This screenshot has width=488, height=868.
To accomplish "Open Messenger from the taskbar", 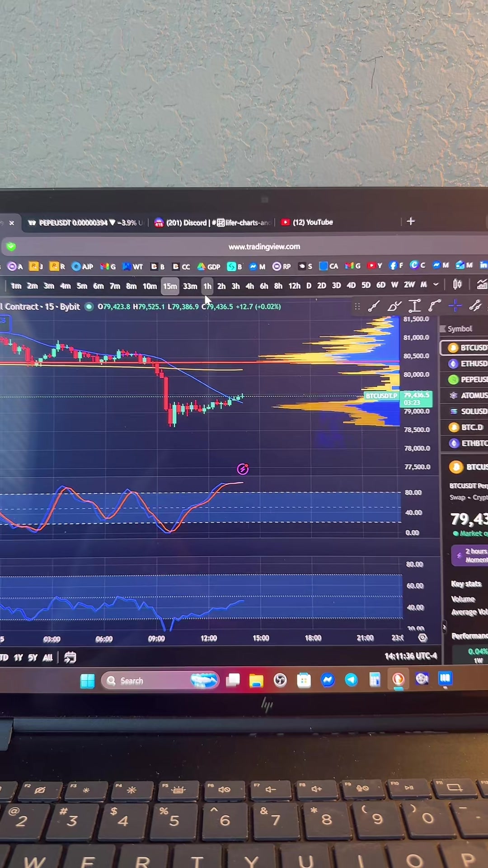I will (x=328, y=680).
